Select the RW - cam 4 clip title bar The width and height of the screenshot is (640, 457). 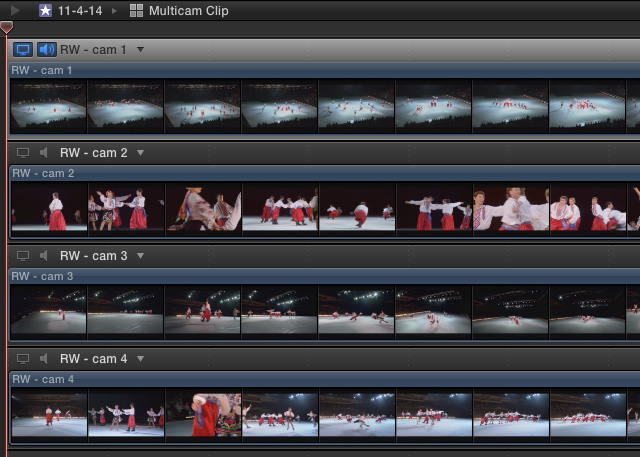coord(324,379)
